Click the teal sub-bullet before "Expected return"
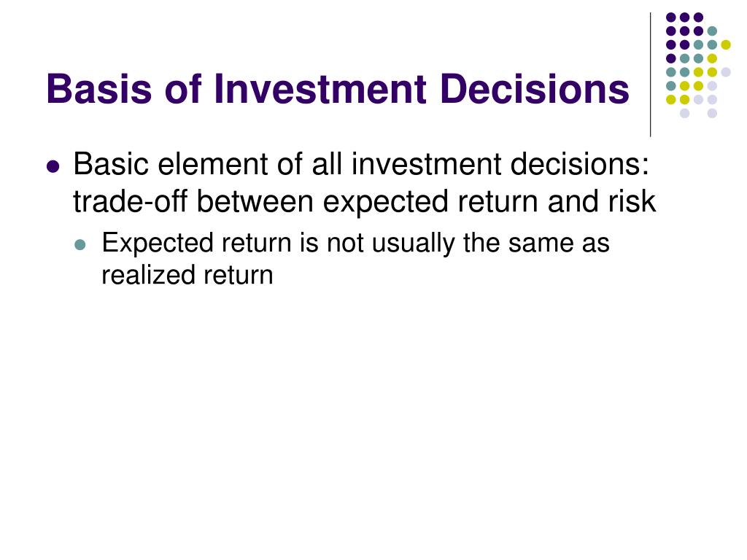The height and width of the screenshot is (560, 747). pos(80,245)
